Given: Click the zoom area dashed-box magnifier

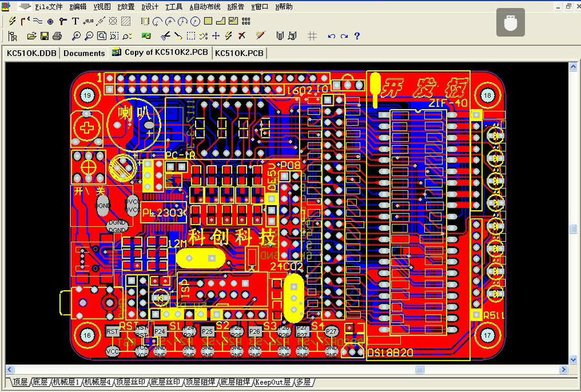Looking at the screenshot, I should point(114,36).
